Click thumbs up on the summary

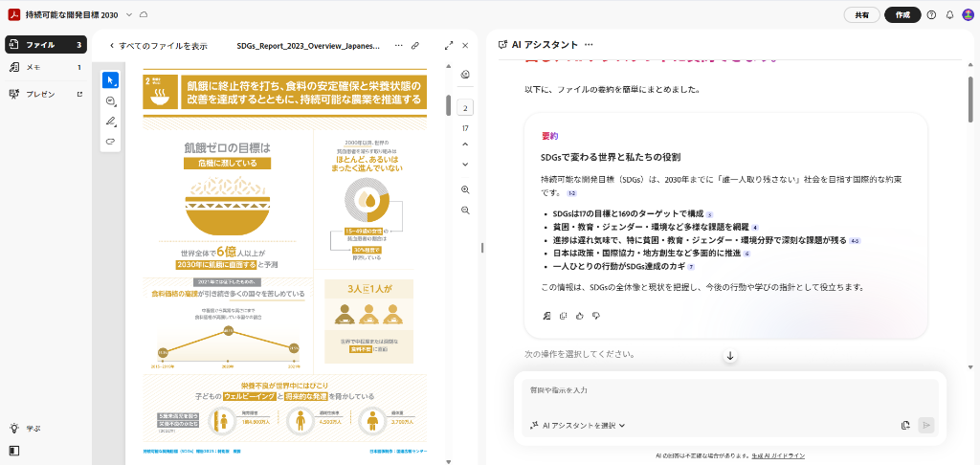[579, 316]
